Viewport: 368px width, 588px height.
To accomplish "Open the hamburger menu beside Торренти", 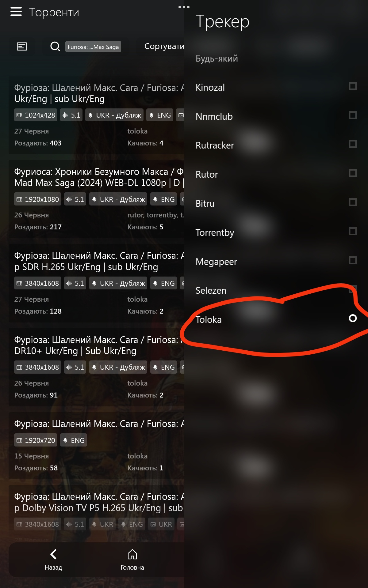I will pyautogui.click(x=16, y=12).
